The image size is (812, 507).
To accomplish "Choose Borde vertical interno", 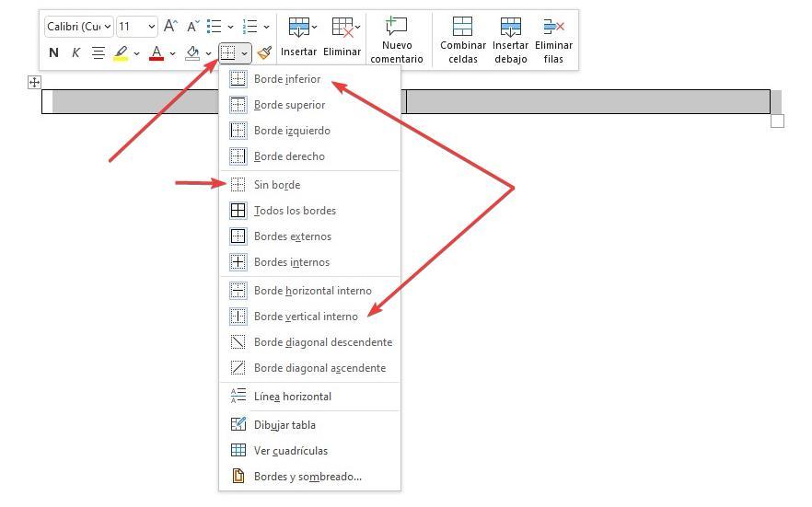I will (x=309, y=317).
